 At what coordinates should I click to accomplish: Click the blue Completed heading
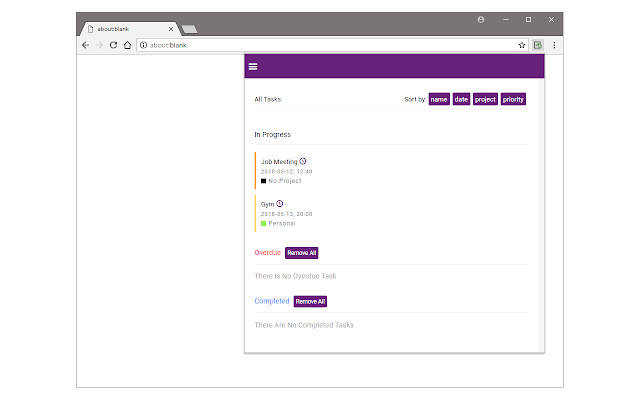pyautogui.click(x=272, y=301)
